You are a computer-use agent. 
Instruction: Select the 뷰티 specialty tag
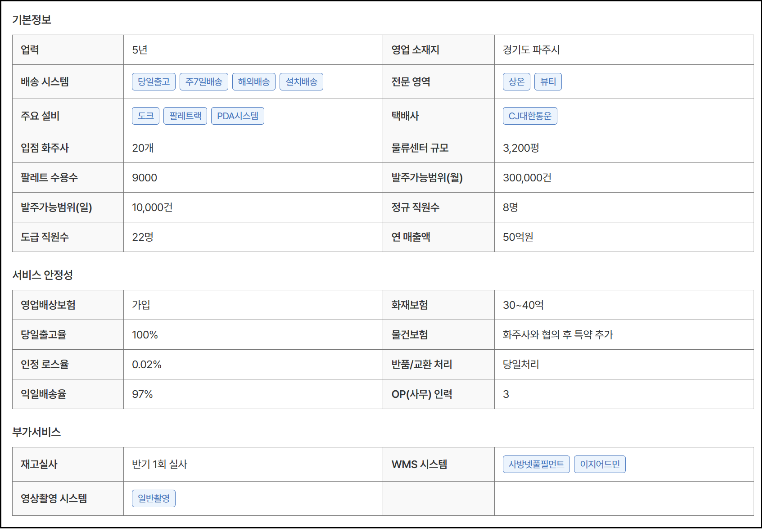(547, 82)
